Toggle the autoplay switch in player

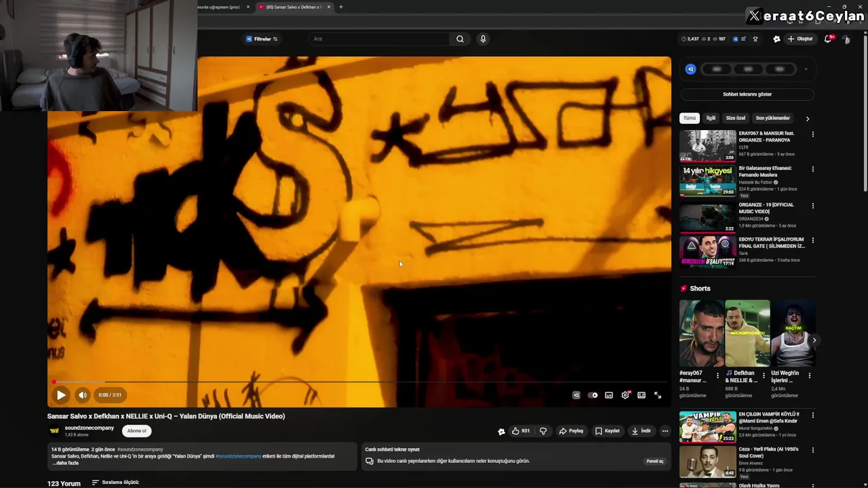click(593, 395)
